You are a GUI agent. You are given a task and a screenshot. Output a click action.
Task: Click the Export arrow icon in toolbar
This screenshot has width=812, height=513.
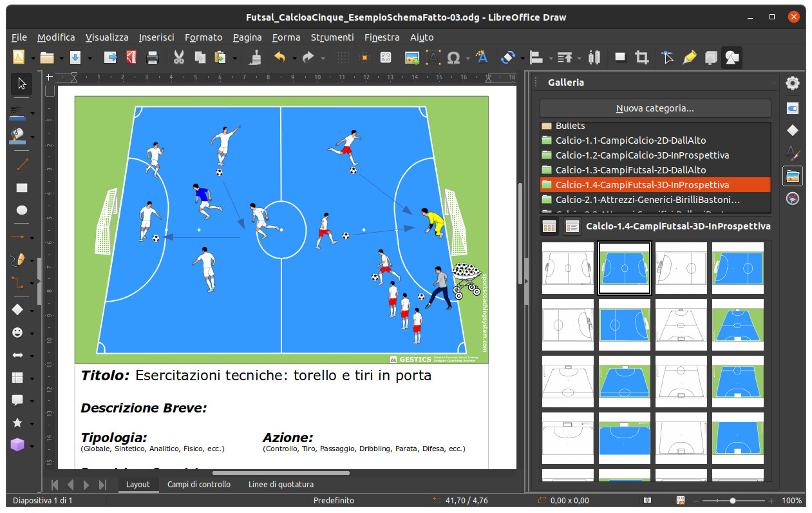[x=110, y=58]
